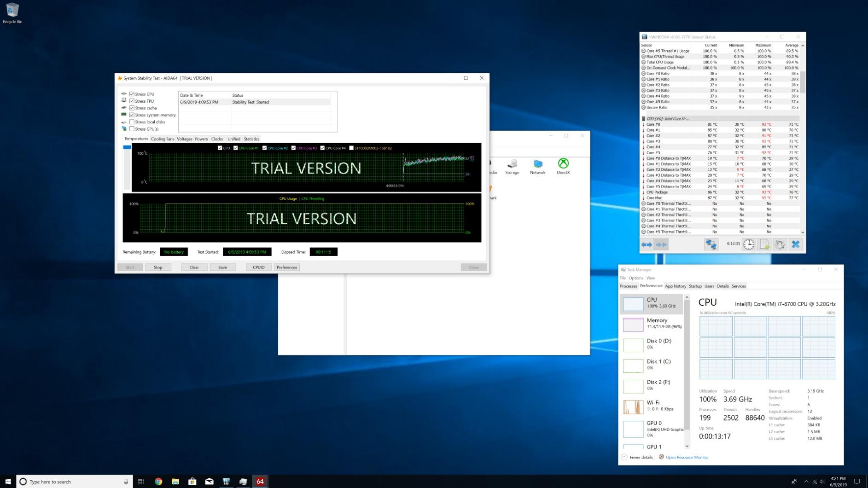The height and width of the screenshot is (488, 868).
Task: Open Mail app from the taskbar
Action: (210, 482)
